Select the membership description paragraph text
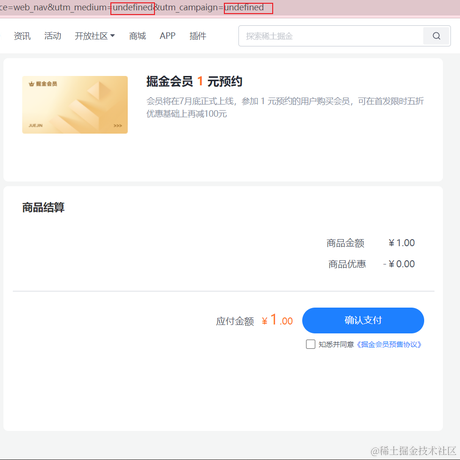Image resolution: width=460 pixels, height=460 pixels. coord(285,107)
